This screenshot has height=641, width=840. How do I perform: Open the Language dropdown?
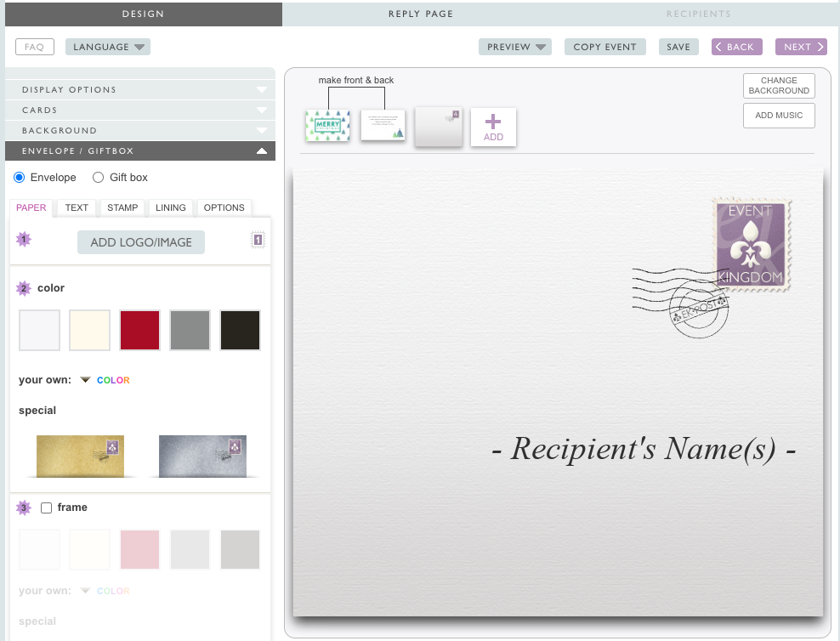[x=107, y=47]
